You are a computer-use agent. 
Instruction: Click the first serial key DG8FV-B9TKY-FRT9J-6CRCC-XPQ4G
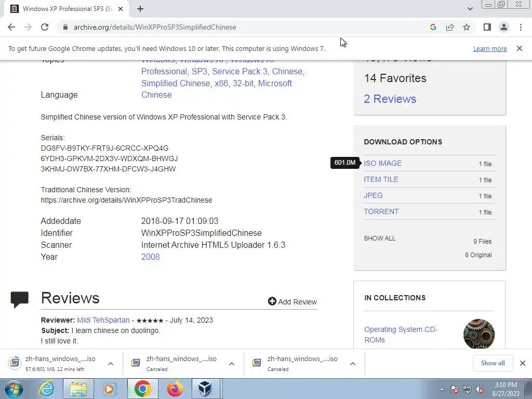(104, 148)
